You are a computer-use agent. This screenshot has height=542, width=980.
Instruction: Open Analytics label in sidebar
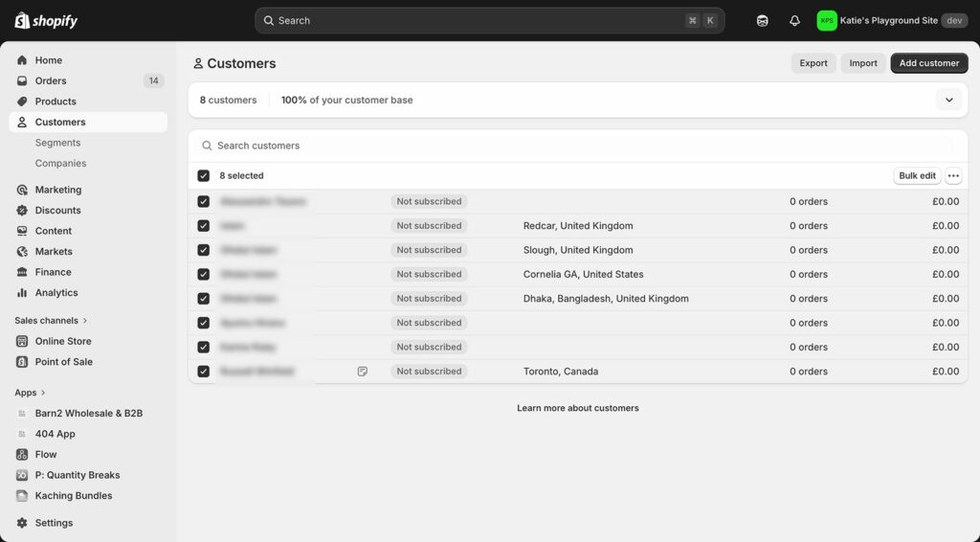(x=56, y=293)
